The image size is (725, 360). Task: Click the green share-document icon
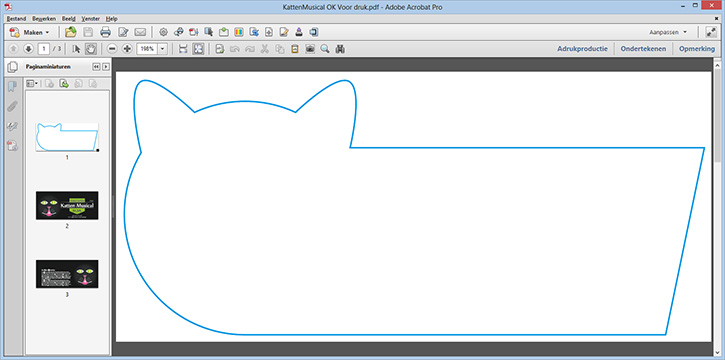tap(224, 32)
